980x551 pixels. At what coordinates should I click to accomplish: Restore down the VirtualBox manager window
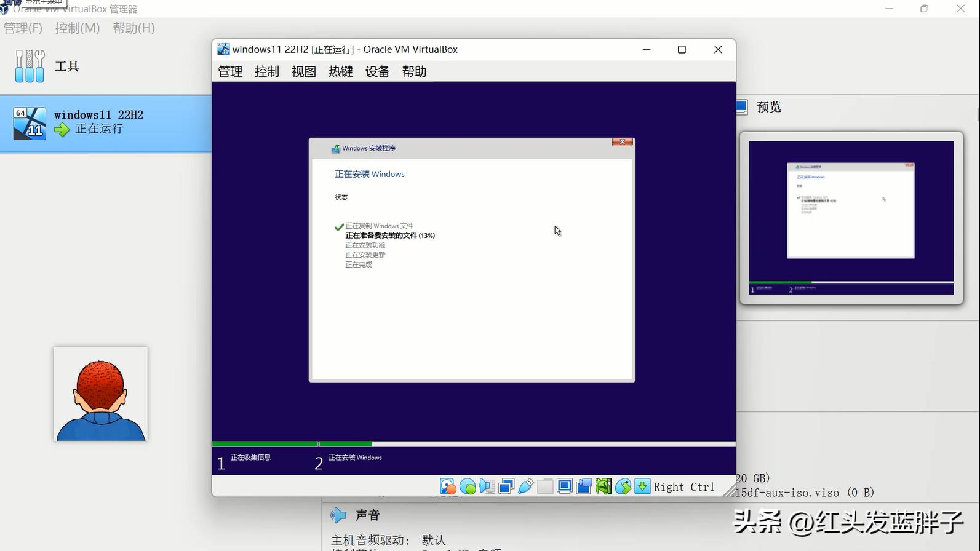click(x=924, y=9)
